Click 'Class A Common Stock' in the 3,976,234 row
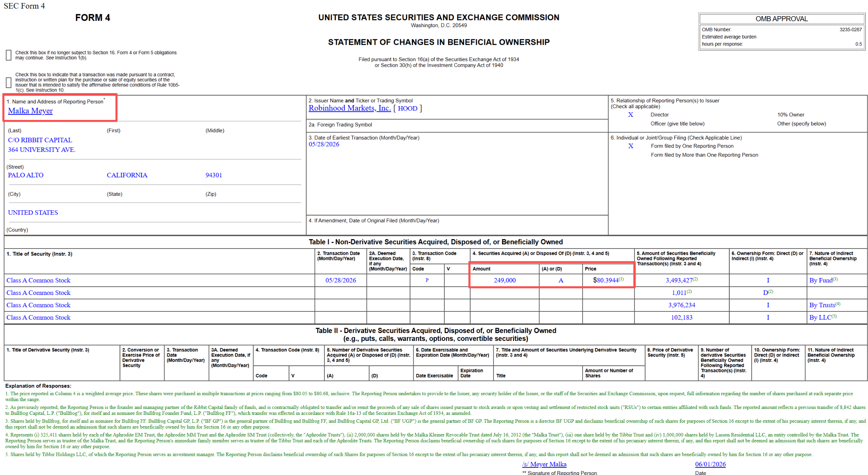Viewport: 868px width, 475px height. coord(39,305)
